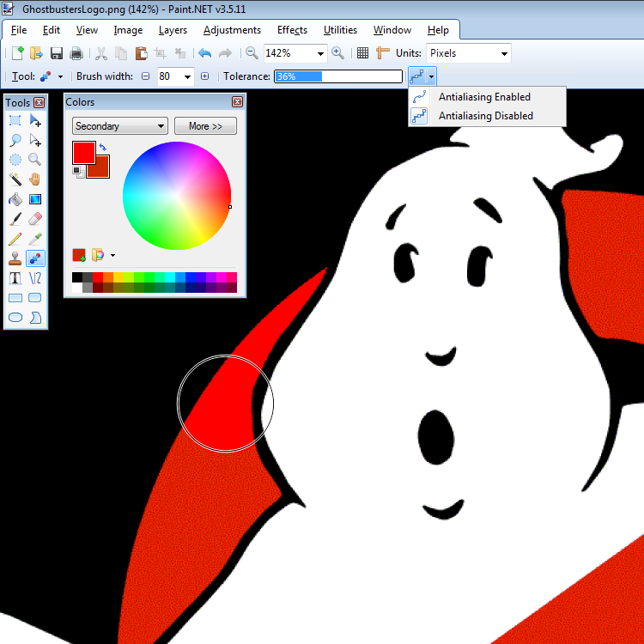Image resolution: width=644 pixels, height=644 pixels.
Task: Close the Colors panel
Action: [x=237, y=102]
